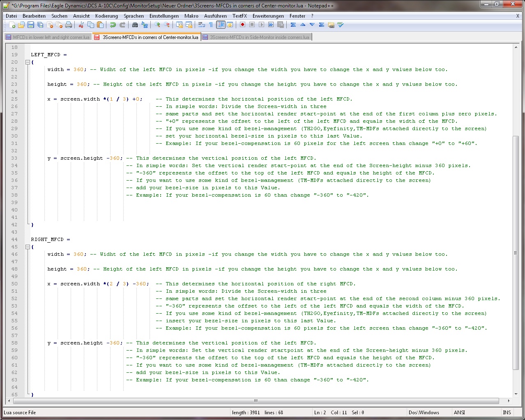
Task: Zoom in with magnifier plus icon
Action: pos(157,25)
